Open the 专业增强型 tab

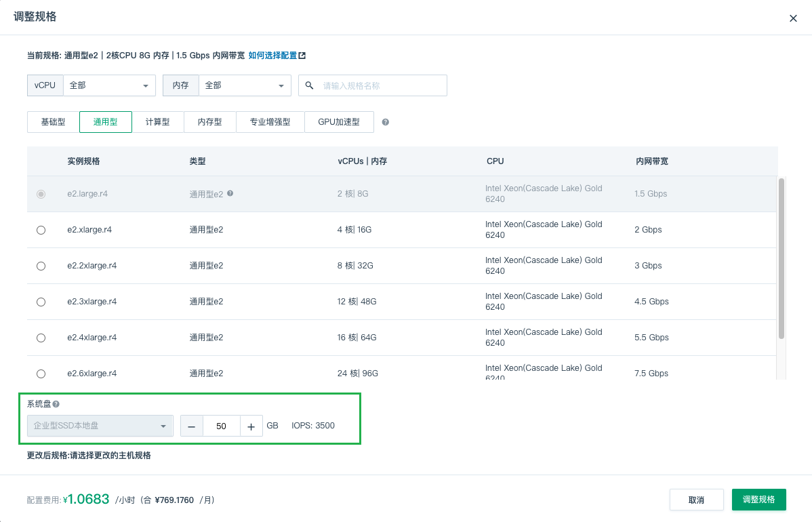coord(270,122)
